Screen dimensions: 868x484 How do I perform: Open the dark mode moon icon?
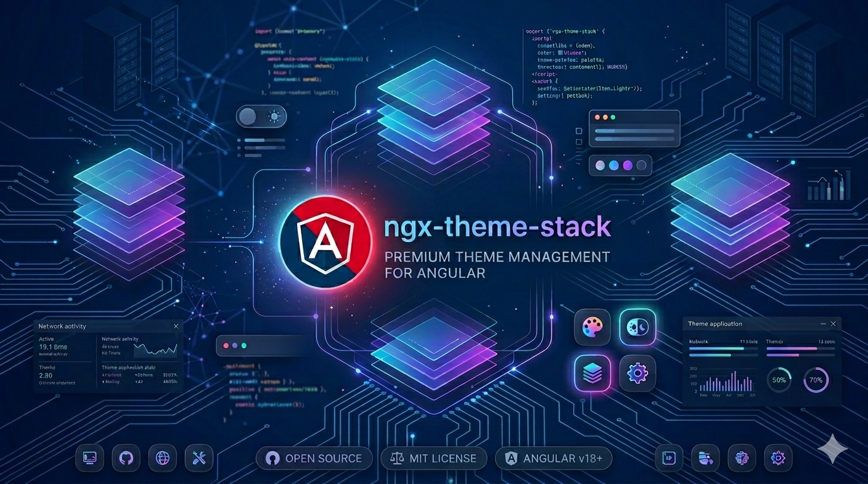pos(637,327)
